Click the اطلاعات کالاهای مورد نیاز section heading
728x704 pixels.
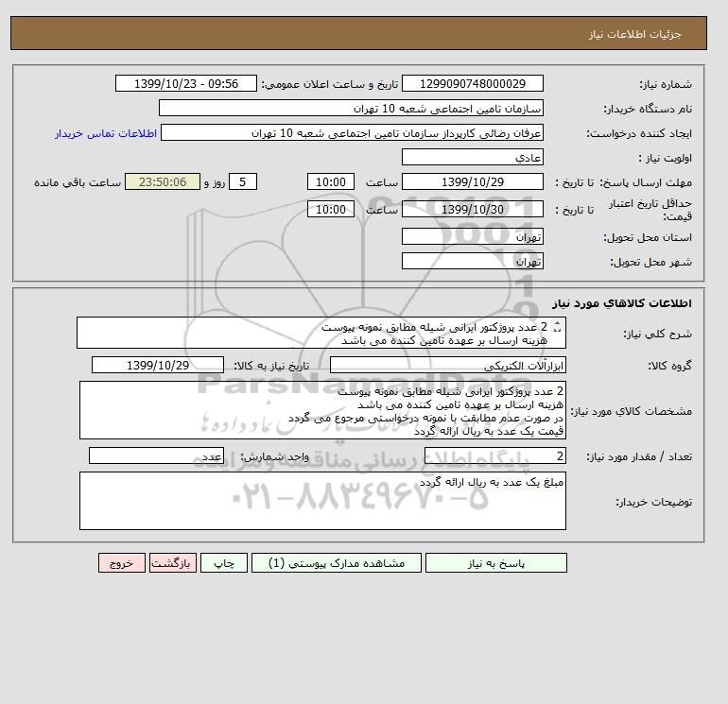click(x=622, y=303)
